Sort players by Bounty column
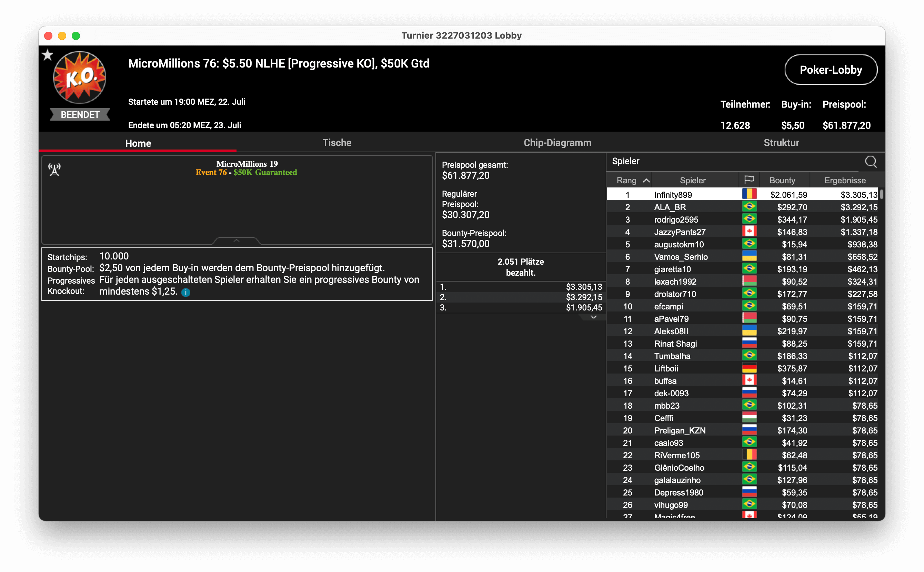The width and height of the screenshot is (924, 572). coord(782,181)
